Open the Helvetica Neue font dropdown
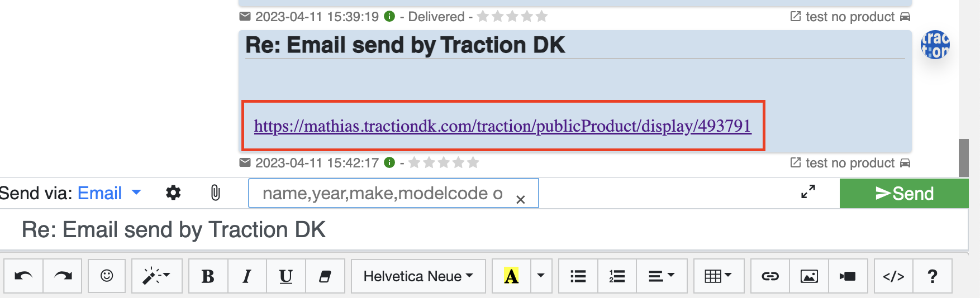 tap(418, 276)
